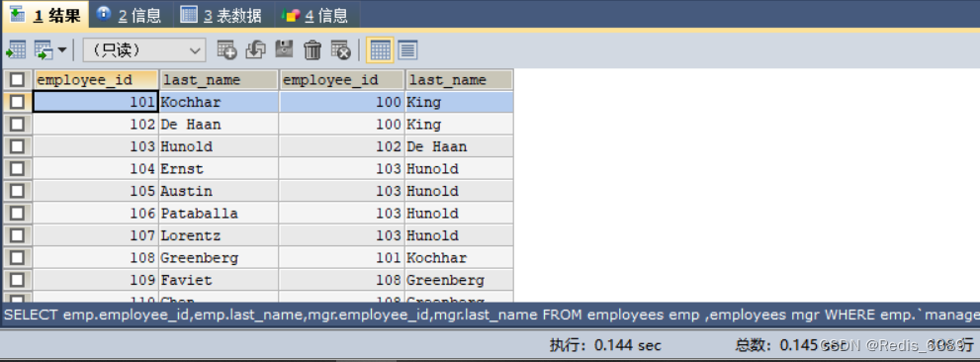Select the Kochhar manager cell in employee 108's row

[x=459, y=257]
